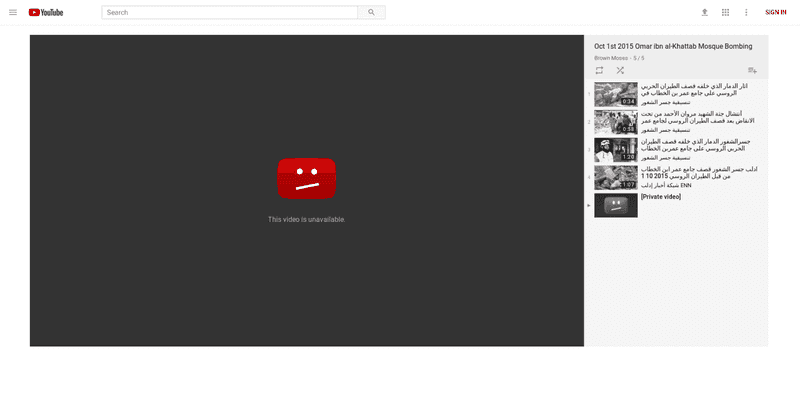This screenshot has width=800, height=416.
Task: Click inside the Search field
Action: pos(230,12)
